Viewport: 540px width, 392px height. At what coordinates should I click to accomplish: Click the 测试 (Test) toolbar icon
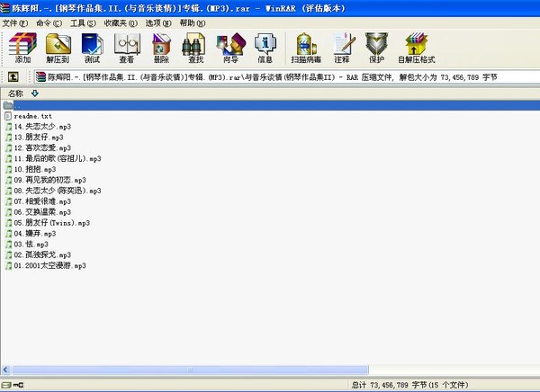pos(93,48)
